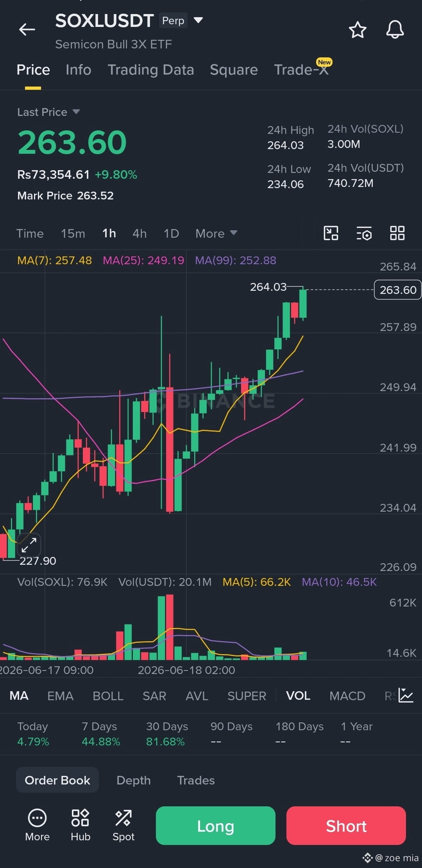This screenshot has height=868, width=422.
Task: Select the 4h chart interval
Action: (139, 233)
